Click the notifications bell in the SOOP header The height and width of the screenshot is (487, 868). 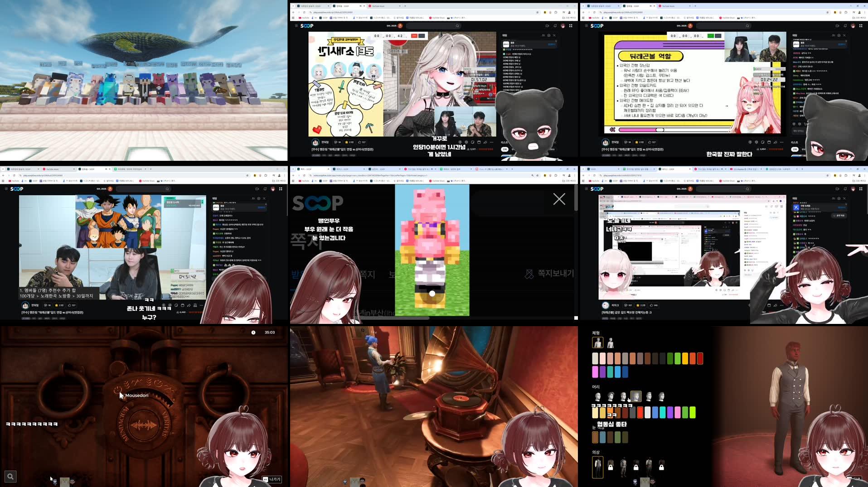tap(555, 26)
